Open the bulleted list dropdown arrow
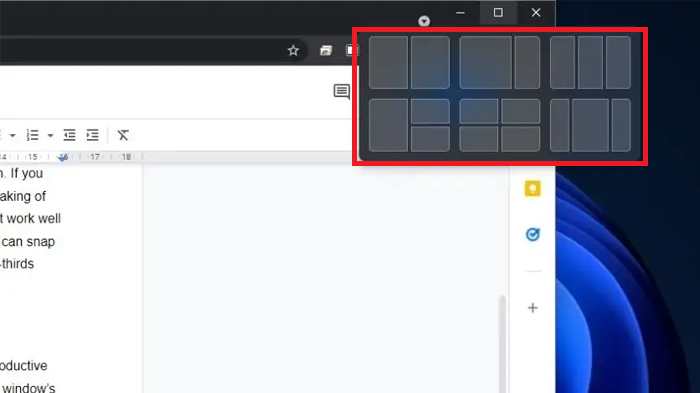 [12, 135]
